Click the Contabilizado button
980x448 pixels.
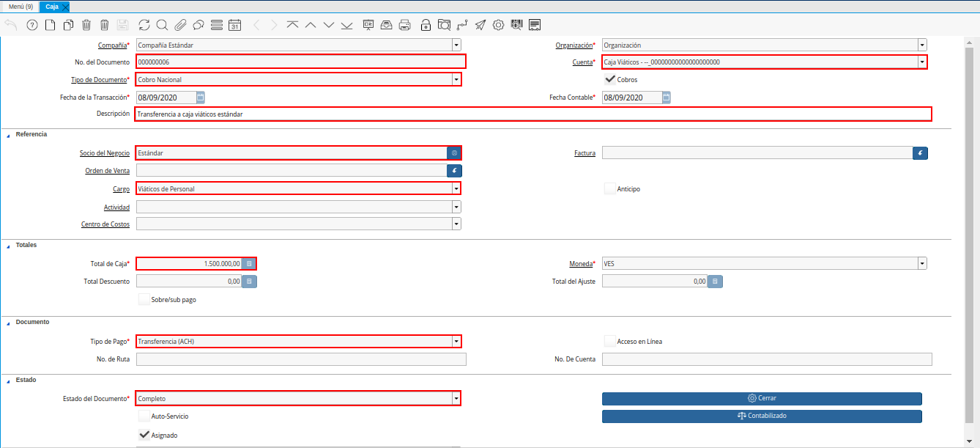tap(762, 416)
